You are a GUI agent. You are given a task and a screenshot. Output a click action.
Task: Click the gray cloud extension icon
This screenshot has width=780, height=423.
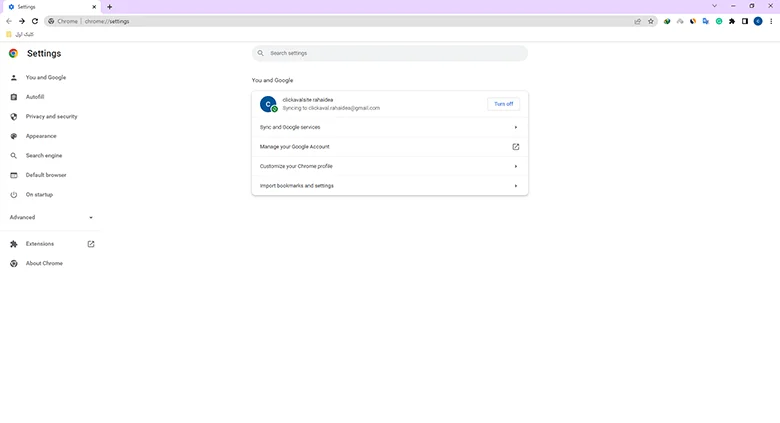pyautogui.click(x=680, y=21)
